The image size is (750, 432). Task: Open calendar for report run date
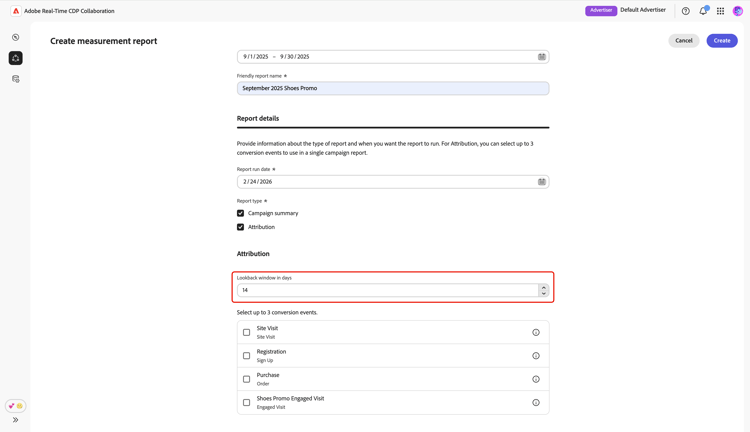[x=542, y=182]
